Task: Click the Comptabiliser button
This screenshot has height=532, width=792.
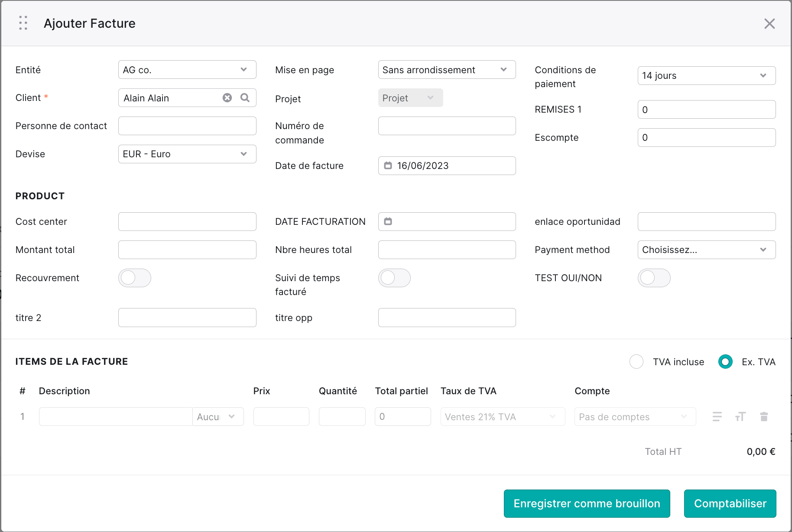Action: (730, 503)
